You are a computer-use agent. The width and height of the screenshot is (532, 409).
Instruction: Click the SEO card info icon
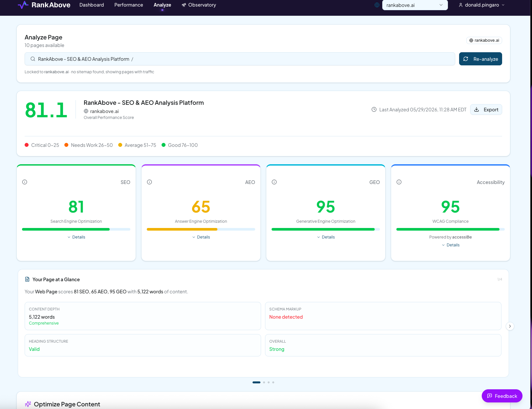click(25, 182)
